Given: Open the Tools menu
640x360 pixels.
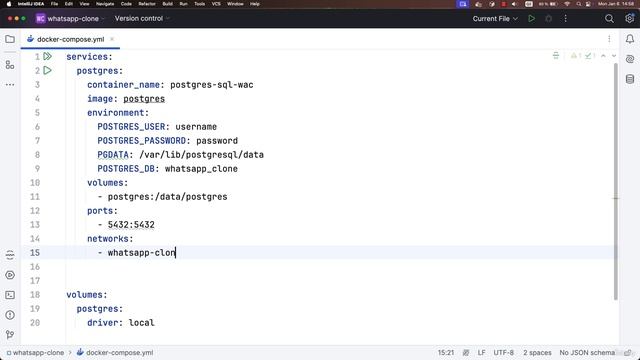Looking at the screenshot, I should [200, 4].
